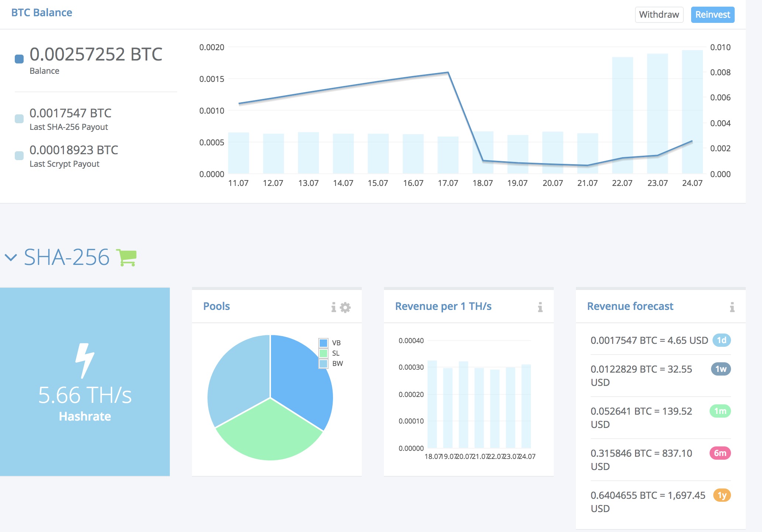The image size is (762, 532).
Task: Open the Pools settings gear
Action: (345, 307)
